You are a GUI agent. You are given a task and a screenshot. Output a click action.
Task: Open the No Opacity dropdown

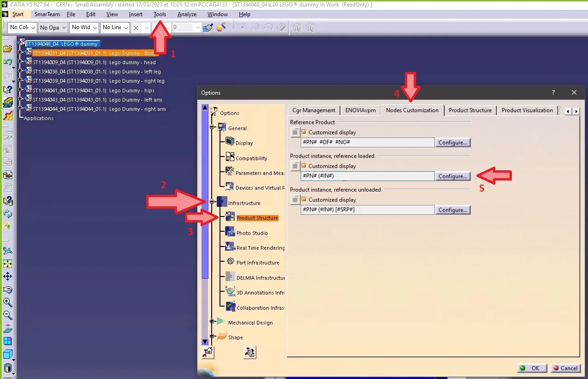[x=53, y=28]
